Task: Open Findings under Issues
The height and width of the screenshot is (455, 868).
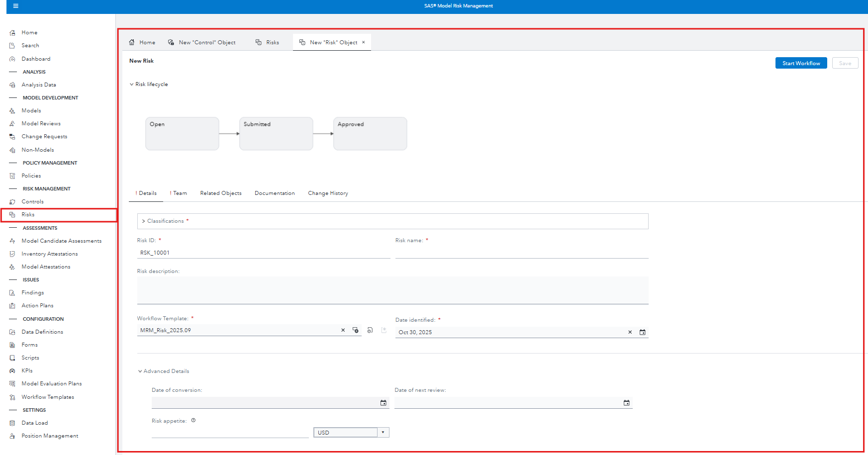Action: [x=33, y=292]
